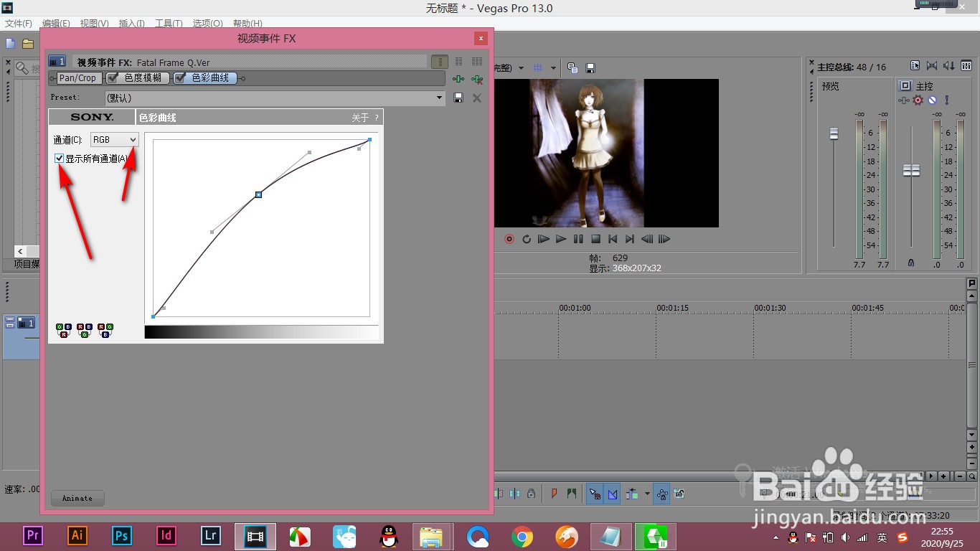Open Illustrator from the taskbar
The width and height of the screenshot is (980, 551).
[77, 535]
